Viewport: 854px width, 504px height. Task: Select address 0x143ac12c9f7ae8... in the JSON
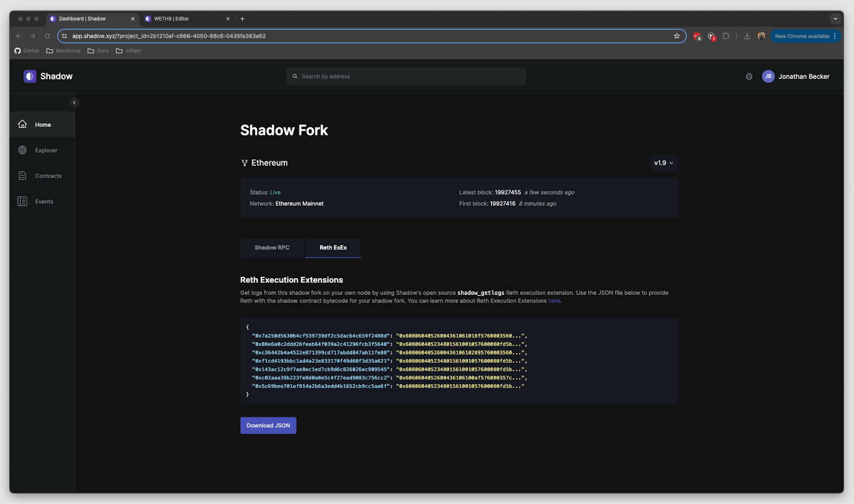click(321, 369)
